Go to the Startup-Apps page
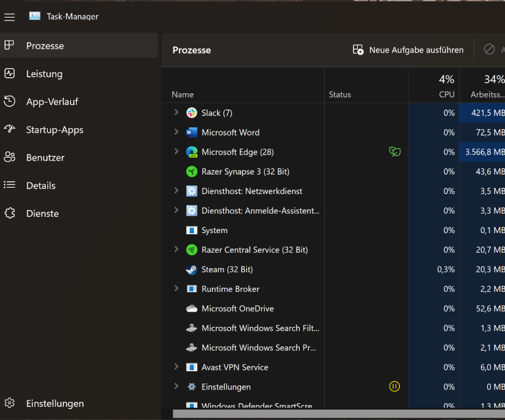Image resolution: width=505 pixels, height=420 pixels. 79,130
